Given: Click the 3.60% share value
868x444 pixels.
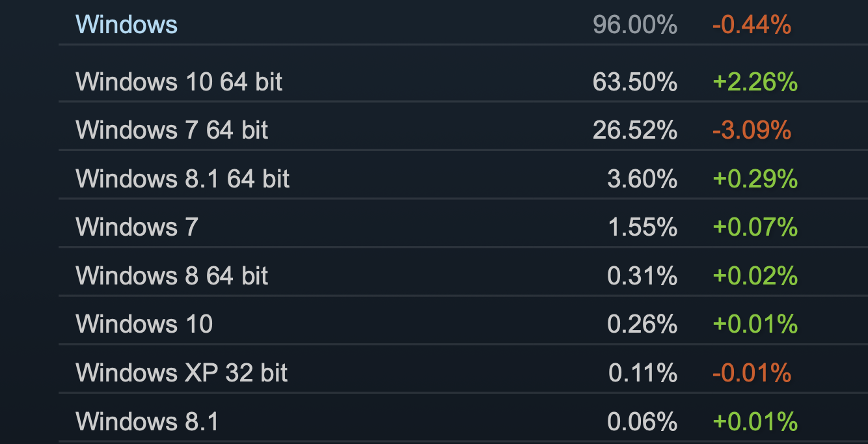Looking at the screenshot, I should point(642,178).
